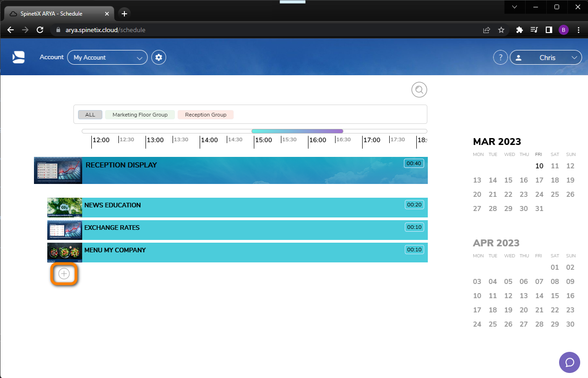Open the schedule settings gear icon
This screenshot has width=588, height=378.
[x=158, y=57]
